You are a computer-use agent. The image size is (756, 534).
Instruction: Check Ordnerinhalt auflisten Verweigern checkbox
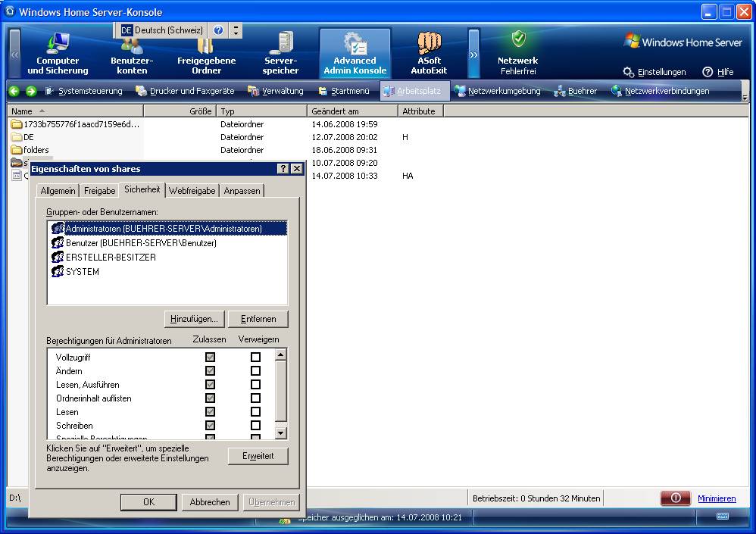point(255,398)
